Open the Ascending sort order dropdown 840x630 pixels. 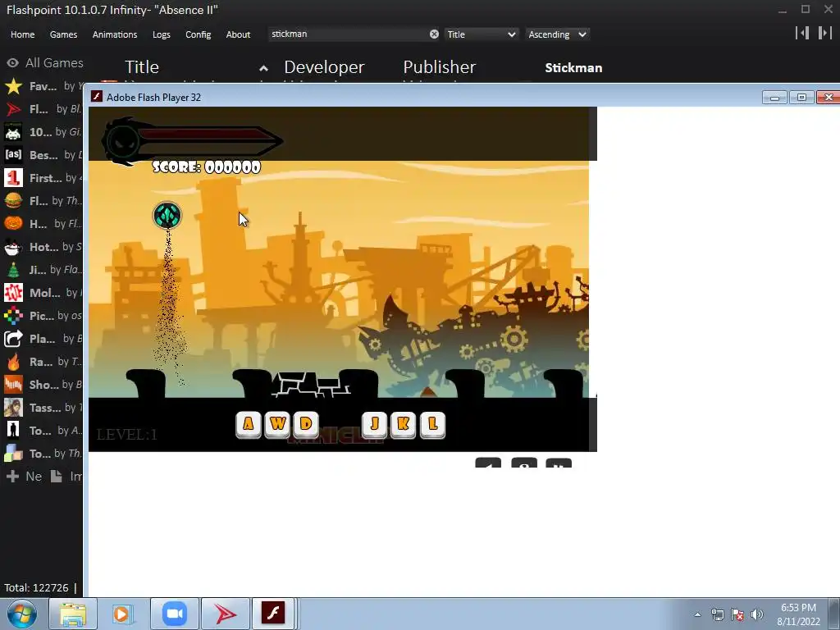pos(557,34)
